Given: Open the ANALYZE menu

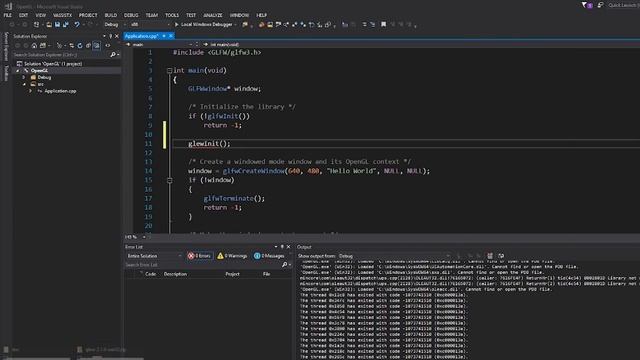Looking at the screenshot, I should point(213,15).
